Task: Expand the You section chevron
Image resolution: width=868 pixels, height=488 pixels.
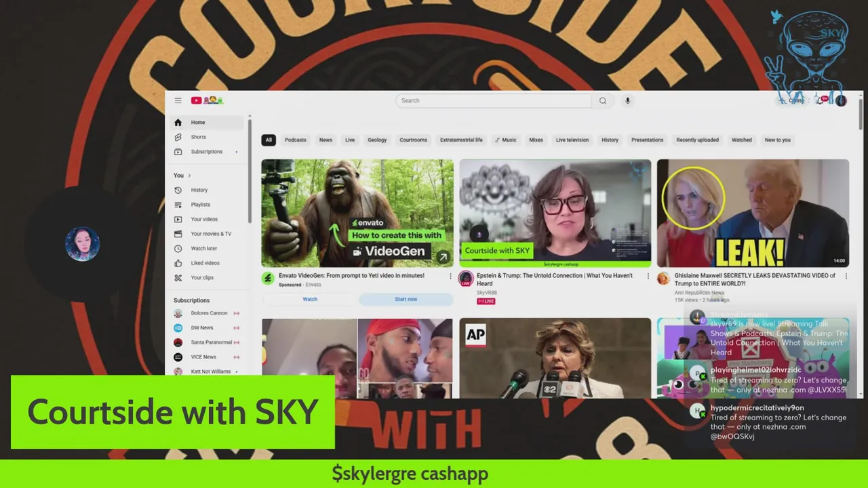Action: [189, 176]
